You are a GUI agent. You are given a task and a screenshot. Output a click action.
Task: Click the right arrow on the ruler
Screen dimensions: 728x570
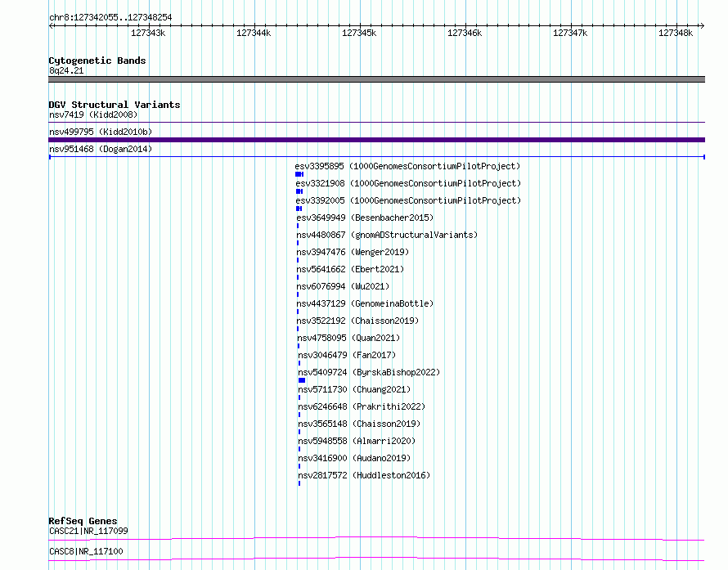click(x=702, y=26)
